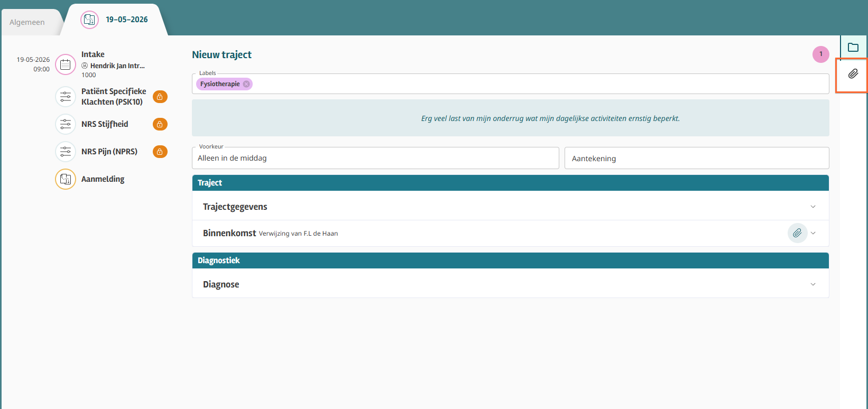Click the pink notification badge showing 1
The image size is (868, 409).
[820, 54]
